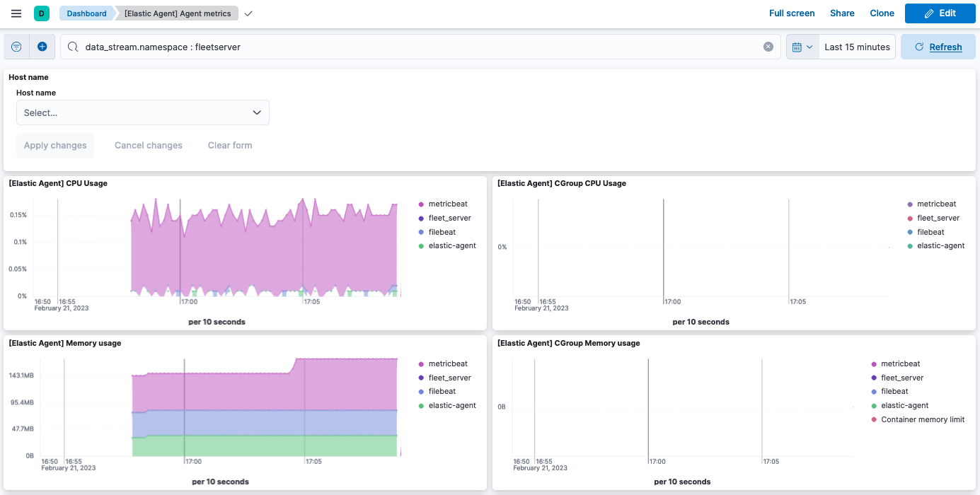Toggle Container memory limit in CGroup Memory legend
This screenshot has width=980, height=495.
pyautogui.click(x=923, y=419)
